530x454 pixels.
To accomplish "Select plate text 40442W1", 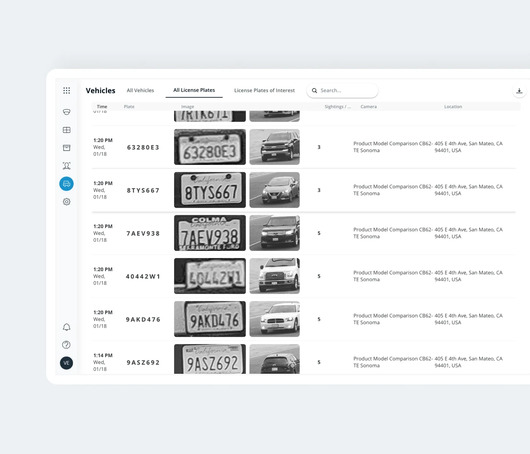I will tap(143, 276).
